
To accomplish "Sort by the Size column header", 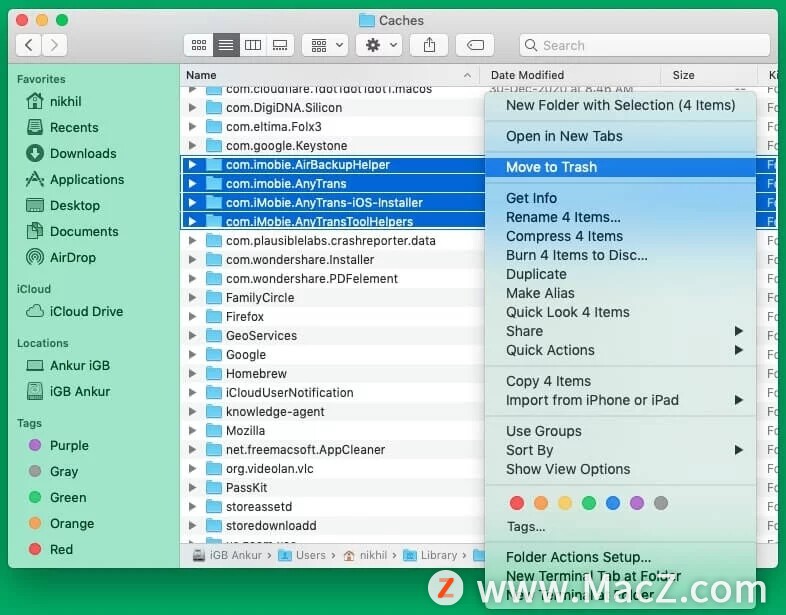I will pos(709,75).
